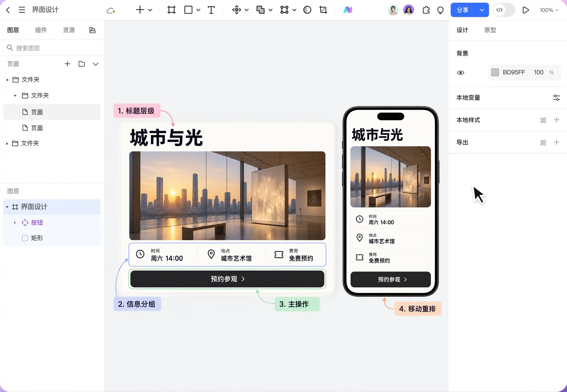
Task: Switch to the 资源 tab
Action: click(69, 30)
